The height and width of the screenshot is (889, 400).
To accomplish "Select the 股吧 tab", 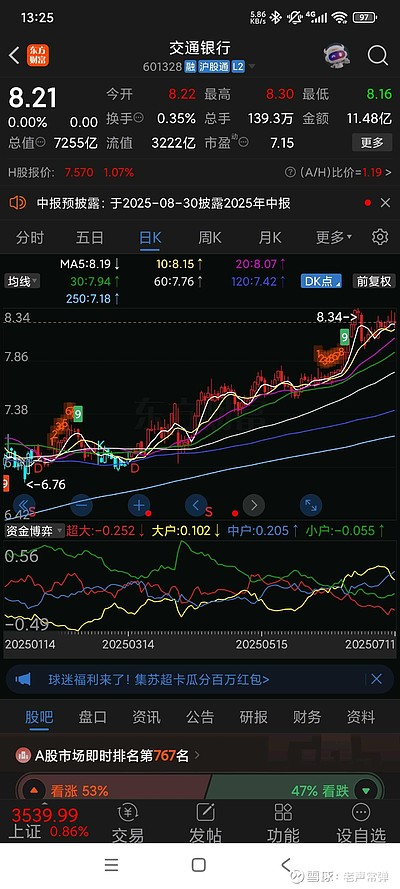I will pyautogui.click(x=39, y=717).
